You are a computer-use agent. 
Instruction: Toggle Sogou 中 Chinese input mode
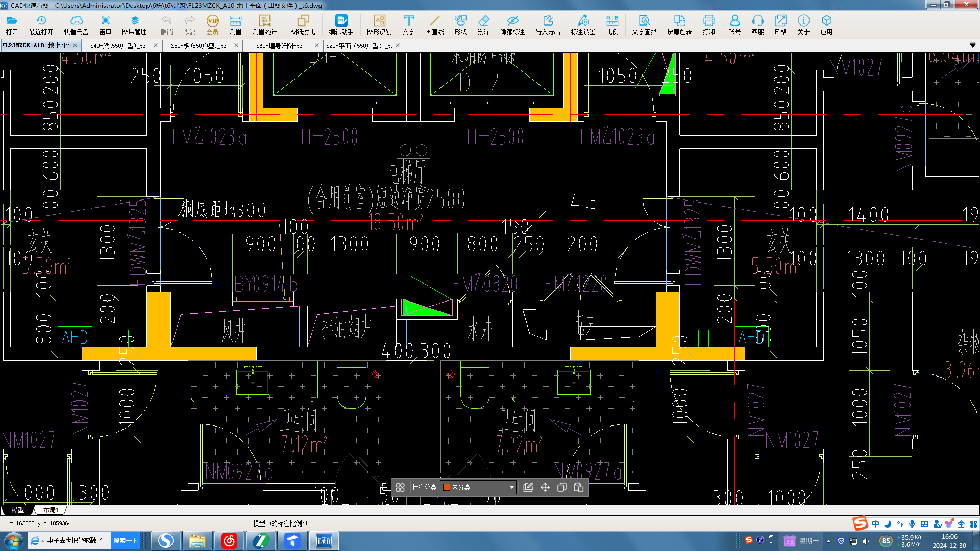(875, 524)
